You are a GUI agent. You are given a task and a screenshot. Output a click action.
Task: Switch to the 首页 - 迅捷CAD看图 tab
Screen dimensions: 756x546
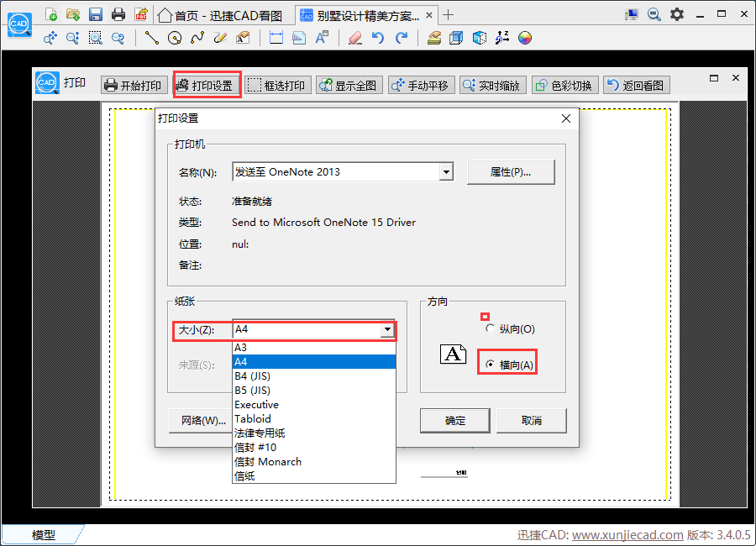(x=221, y=15)
